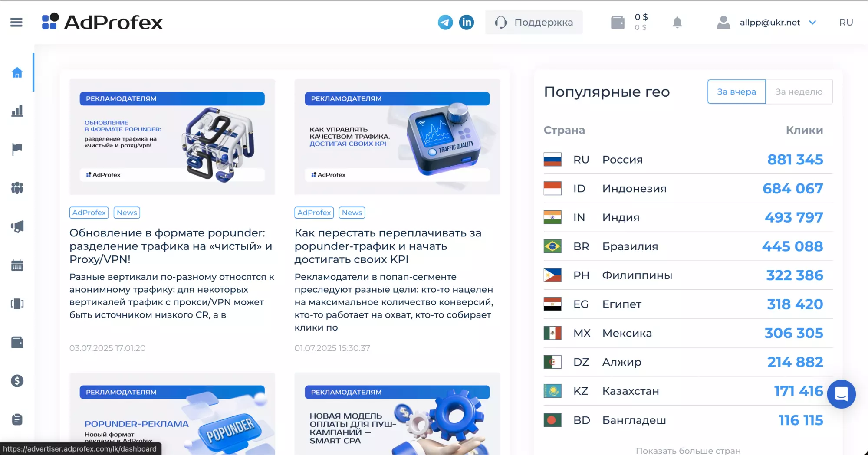
Task: Click the Поддержка support button
Action: coord(534,22)
